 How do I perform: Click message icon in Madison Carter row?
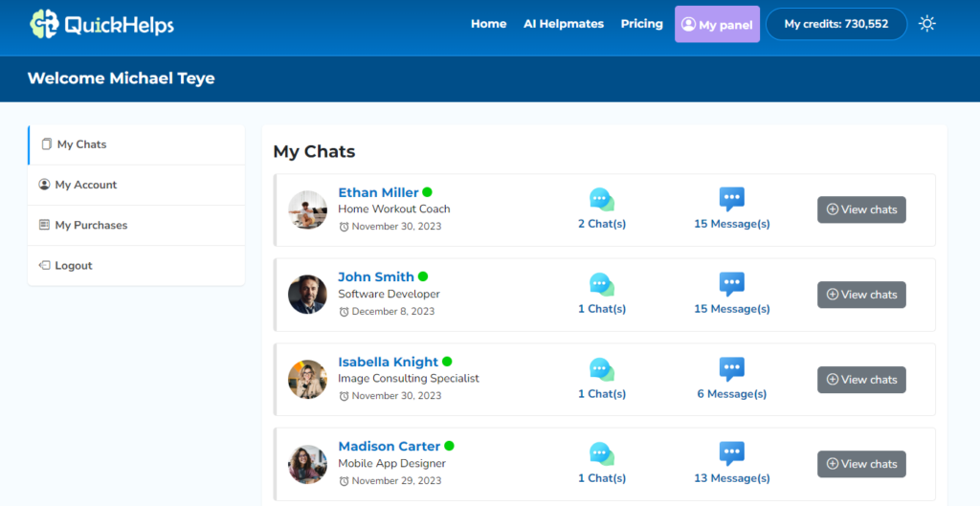point(732,453)
